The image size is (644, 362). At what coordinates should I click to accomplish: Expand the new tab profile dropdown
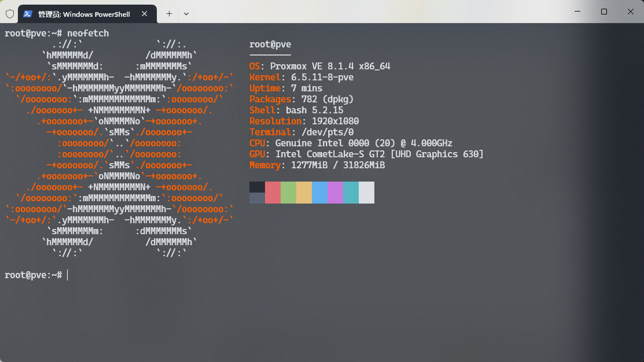(186, 13)
